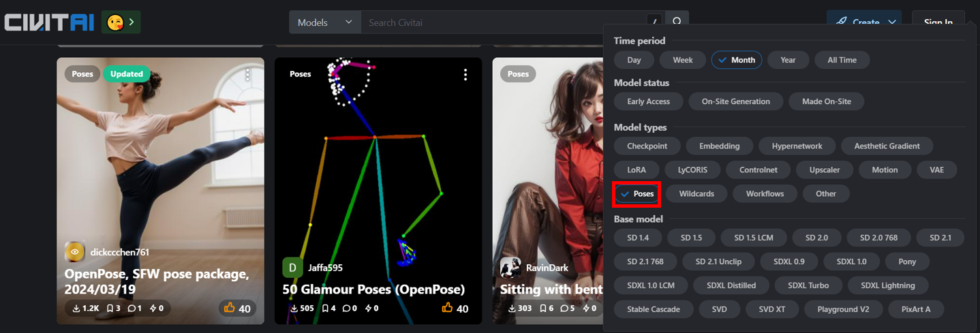Image resolution: width=980 pixels, height=333 pixels.
Task: Click the magnifier search button
Action: click(x=677, y=22)
